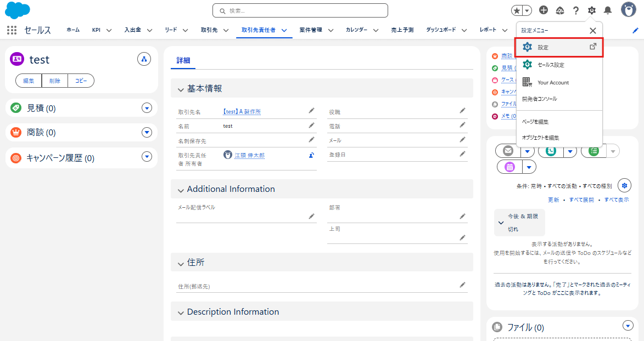The width and height of the screenshot is (644, 341).
Task: Expand the 今後 & 期限切れ activity section
Action: (501, 223)
